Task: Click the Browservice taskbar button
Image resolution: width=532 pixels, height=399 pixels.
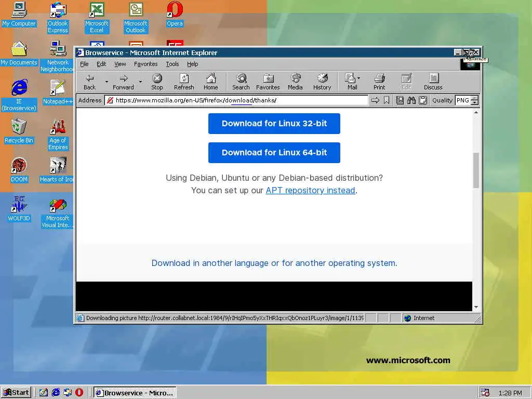Action: click(x=135, y=393)
